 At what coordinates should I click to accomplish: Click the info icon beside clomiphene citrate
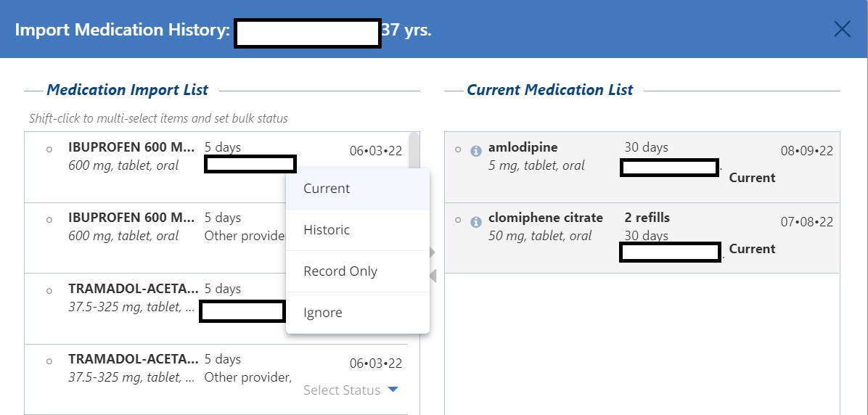pyautogui.click(x=476, y=221)
